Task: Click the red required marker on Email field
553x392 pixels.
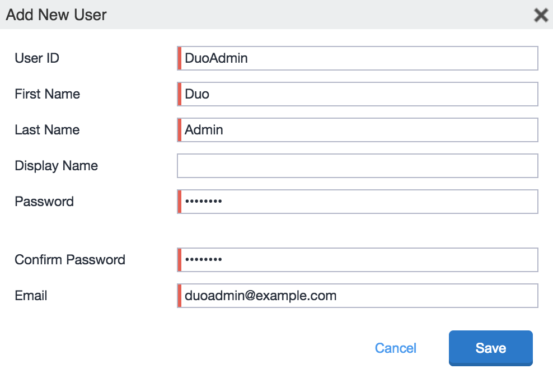Action: [x=180, y=296]
